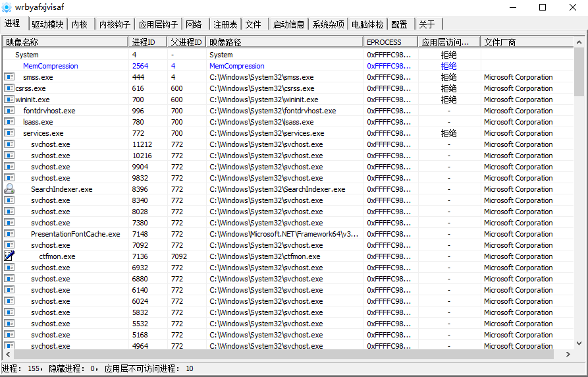
Task: Click the fontdrvhost.exe process icon
Action: 9,111
